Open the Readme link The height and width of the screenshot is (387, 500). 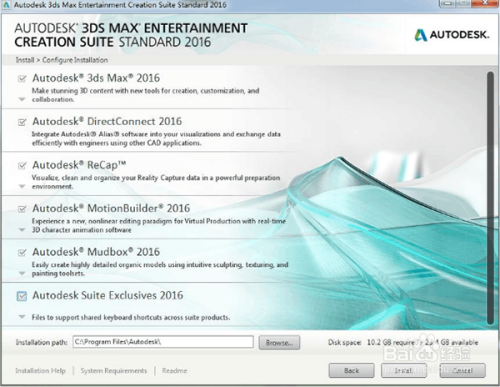click(x=175, y=371)
